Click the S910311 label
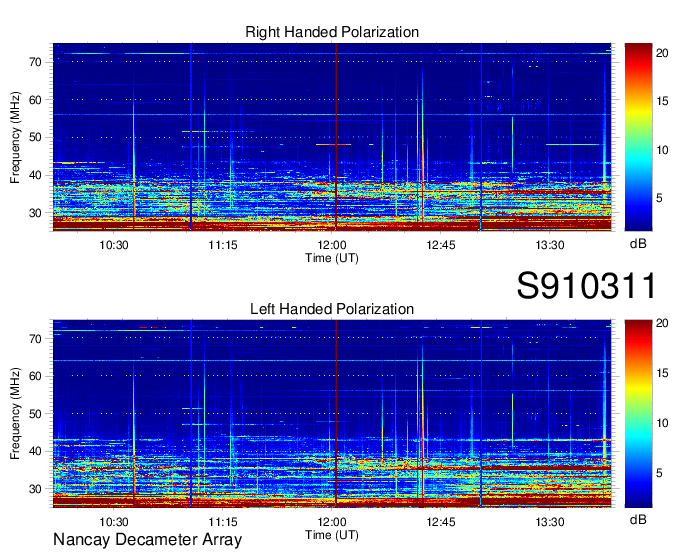680x552 pixels. pyautogui.click(x=586, y=285)
